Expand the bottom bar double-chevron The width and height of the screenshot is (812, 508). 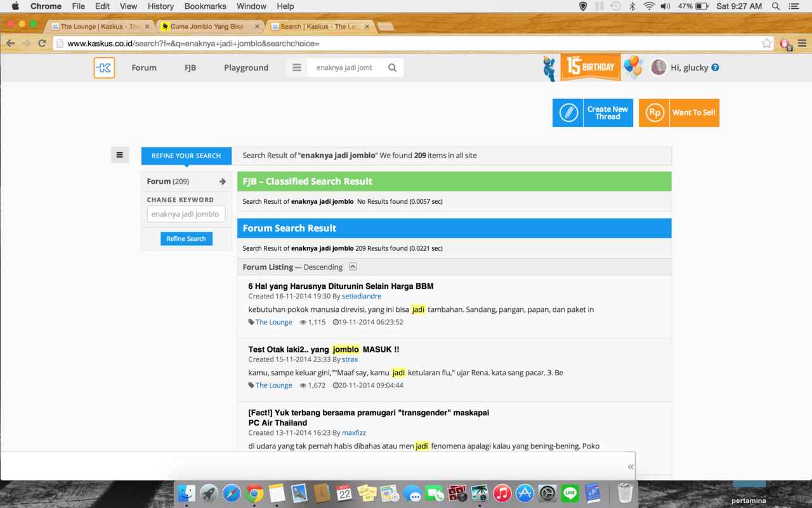click(x=630, y=467)
